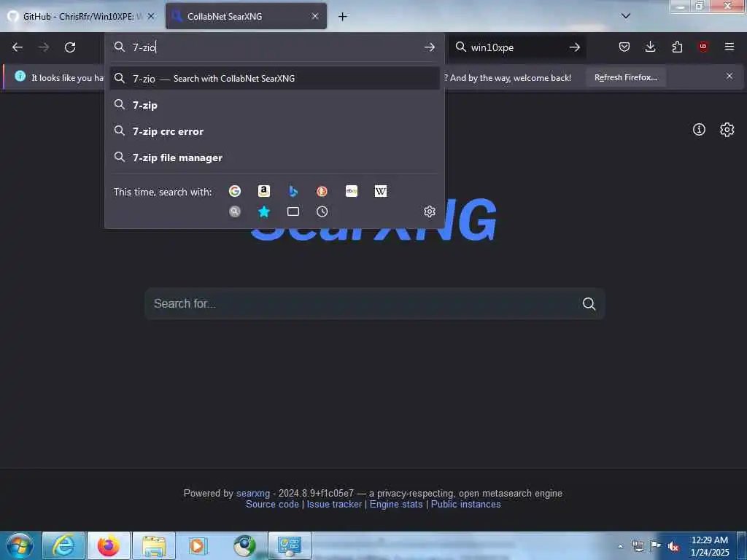Click the muted volume tray icon
The image size is (747, 560).
[x=673, y=546]
